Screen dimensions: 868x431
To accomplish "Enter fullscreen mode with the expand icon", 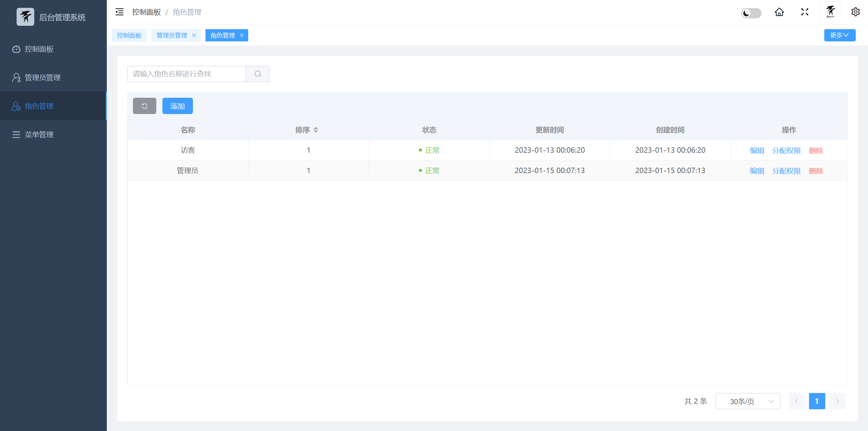I will pyautogui.click(x=805, y=12).
